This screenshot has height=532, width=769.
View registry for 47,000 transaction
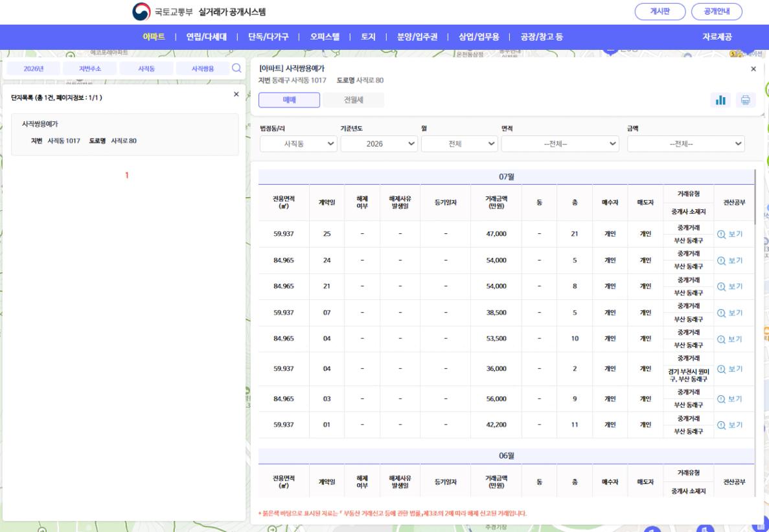(729, 235)
